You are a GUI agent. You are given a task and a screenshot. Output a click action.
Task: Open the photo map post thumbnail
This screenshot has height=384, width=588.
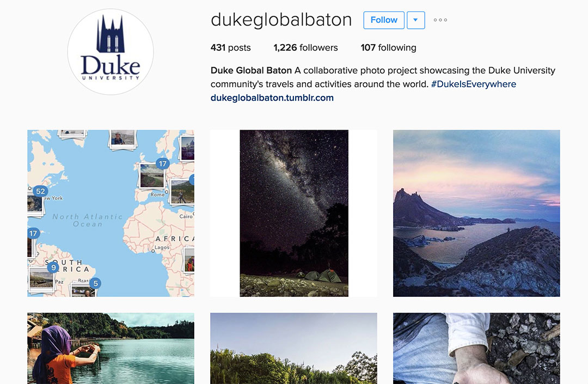point(111,214)
